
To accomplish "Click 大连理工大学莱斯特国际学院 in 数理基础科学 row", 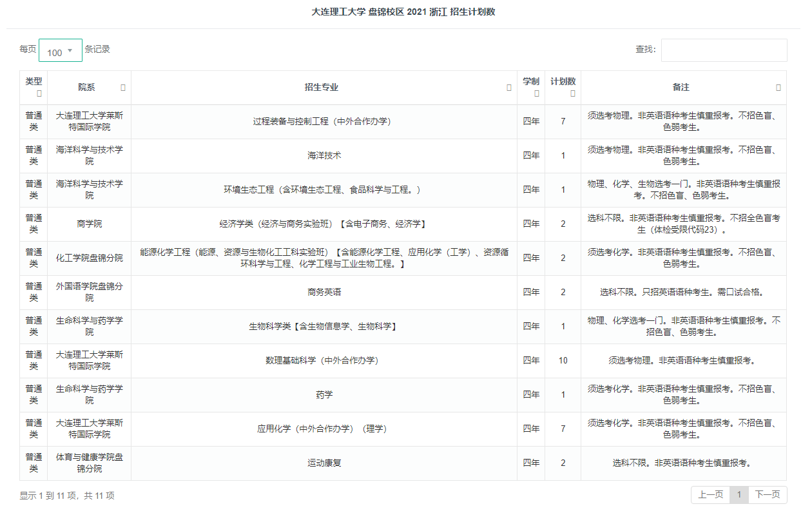I will tap(89, 360).
